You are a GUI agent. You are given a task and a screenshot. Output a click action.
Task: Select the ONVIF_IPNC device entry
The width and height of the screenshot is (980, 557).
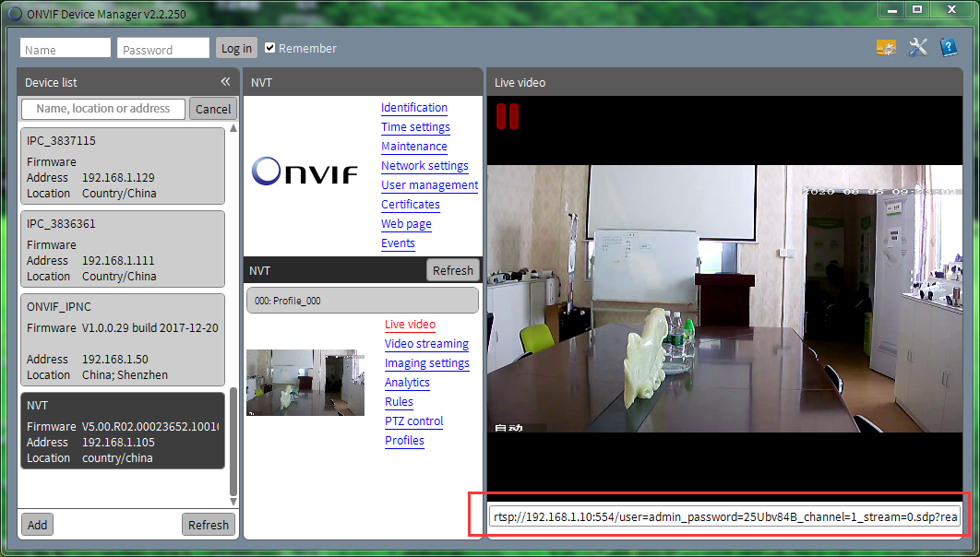click(x=123, y=339)
